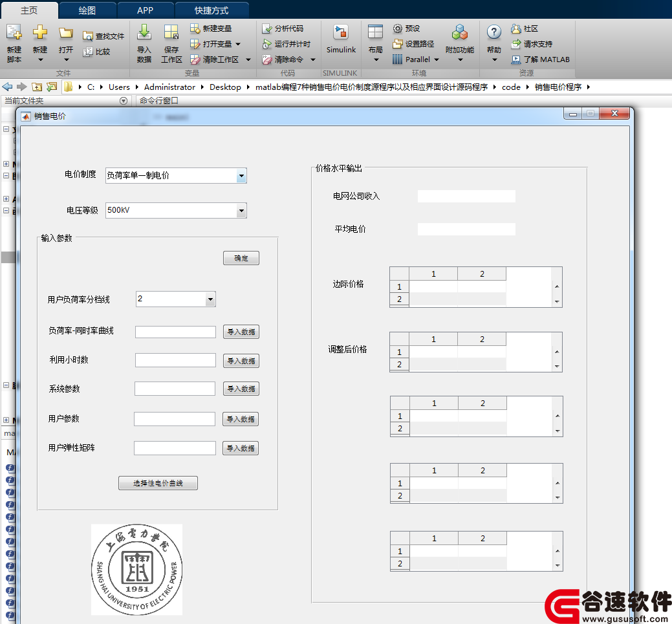This screenshot has height=624, width=672.
Task: Click the 利用小时数 input field
Action: [176, 360]
